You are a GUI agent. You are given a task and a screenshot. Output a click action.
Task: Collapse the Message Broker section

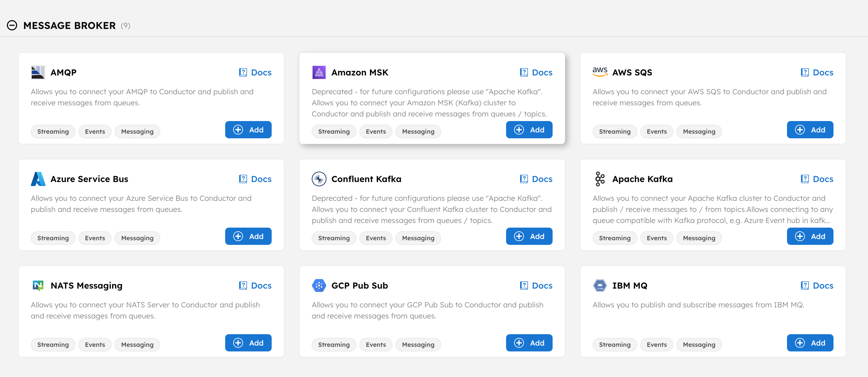pyautogui.click(x=12, y=25)
